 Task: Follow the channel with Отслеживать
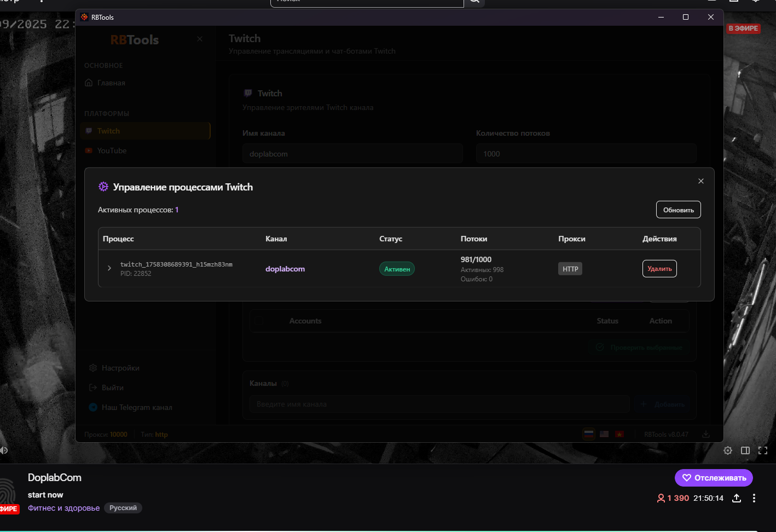pyautogui.click(x=714, y=478)
